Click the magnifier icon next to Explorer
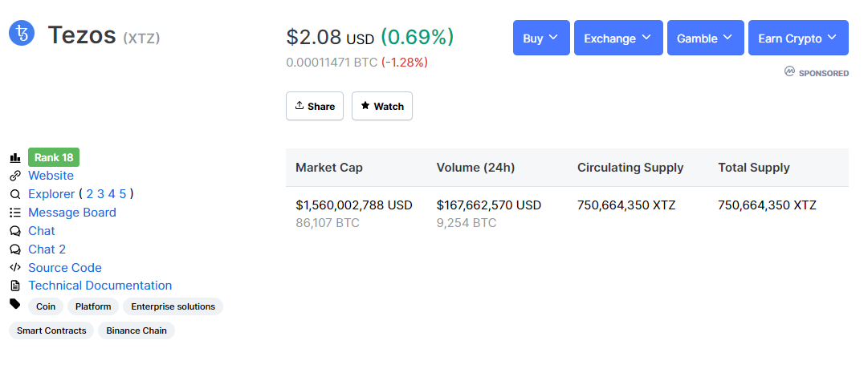 [15, 194]
